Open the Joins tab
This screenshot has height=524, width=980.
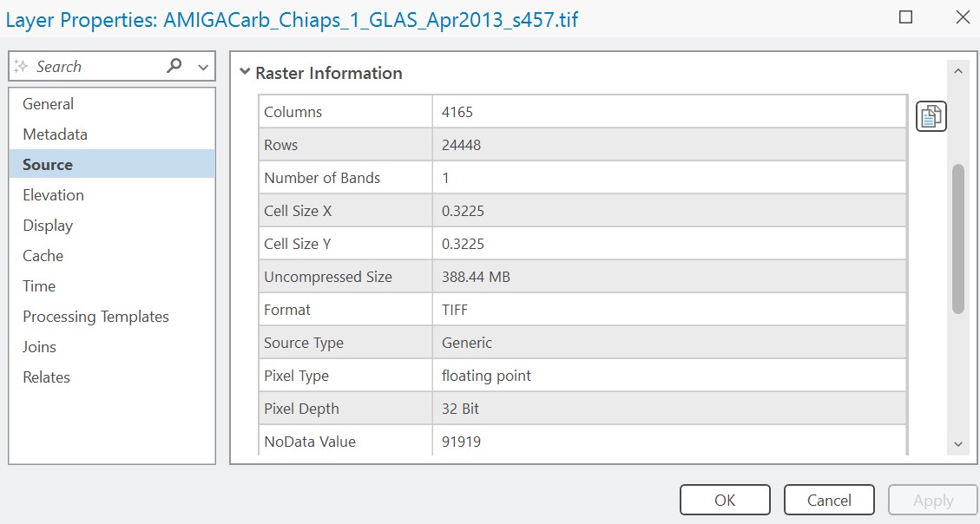[39, 347]
